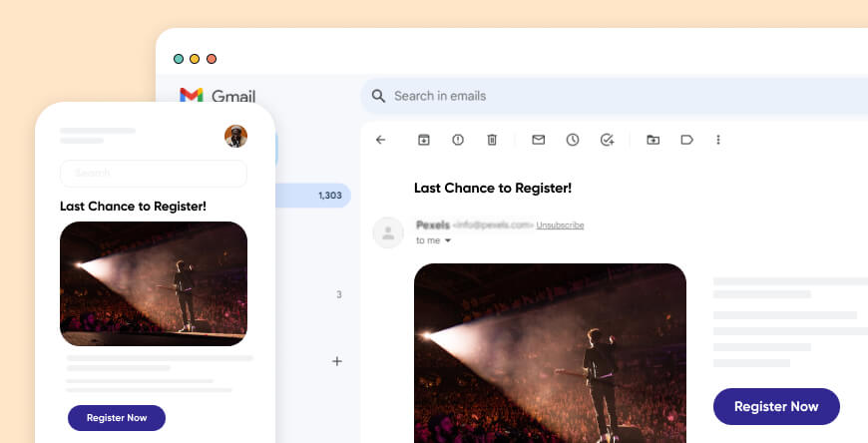The height and width of the screenshot is (443, 868).
Task: Open the concert image in mobile preview
Action: click(154, 283)
